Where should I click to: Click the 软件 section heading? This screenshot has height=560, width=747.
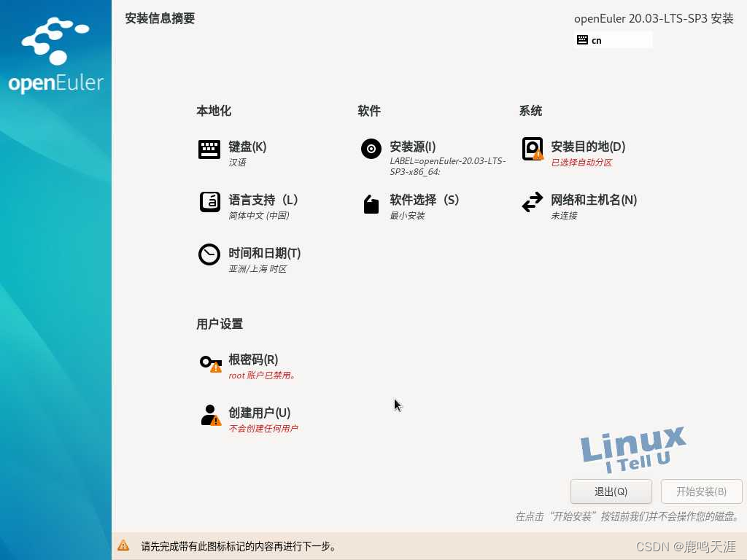click(x=369, y=111)
